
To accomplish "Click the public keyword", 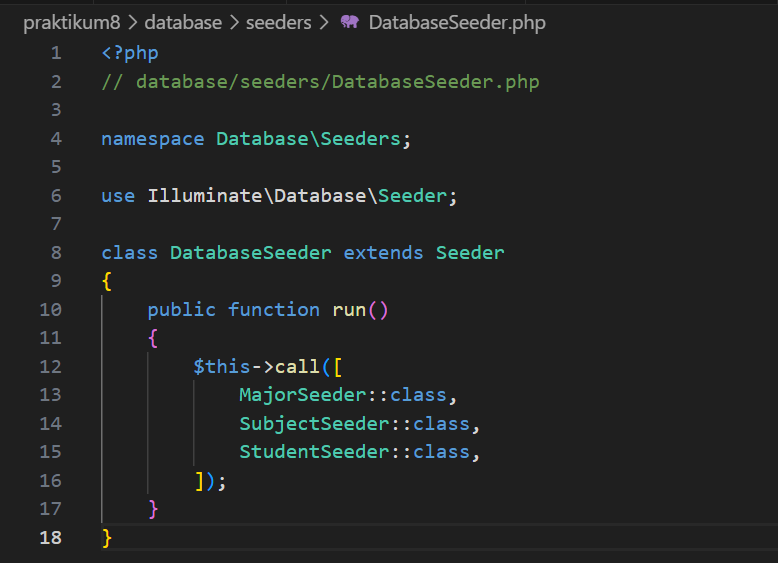I will [x=182, y=310].
